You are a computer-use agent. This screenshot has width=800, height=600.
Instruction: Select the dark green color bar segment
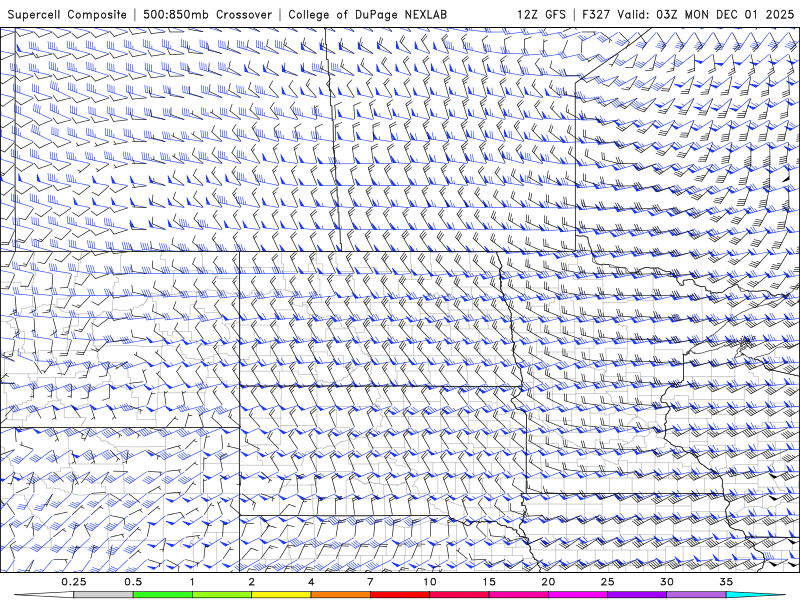tap(163, 595)
